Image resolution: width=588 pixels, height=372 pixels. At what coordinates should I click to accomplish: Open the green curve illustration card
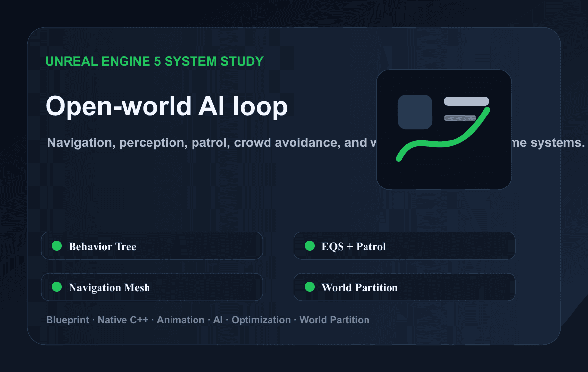pos(444,130)
